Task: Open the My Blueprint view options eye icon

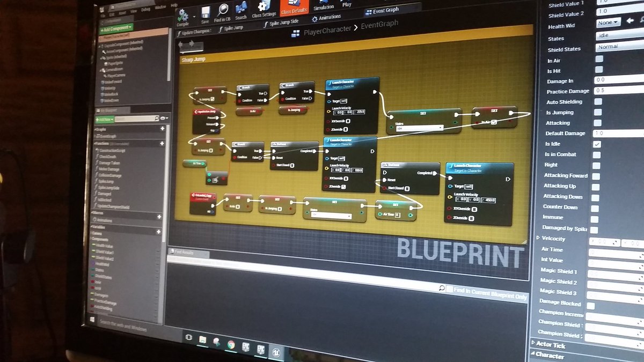Action: click(x=163, y=117)
